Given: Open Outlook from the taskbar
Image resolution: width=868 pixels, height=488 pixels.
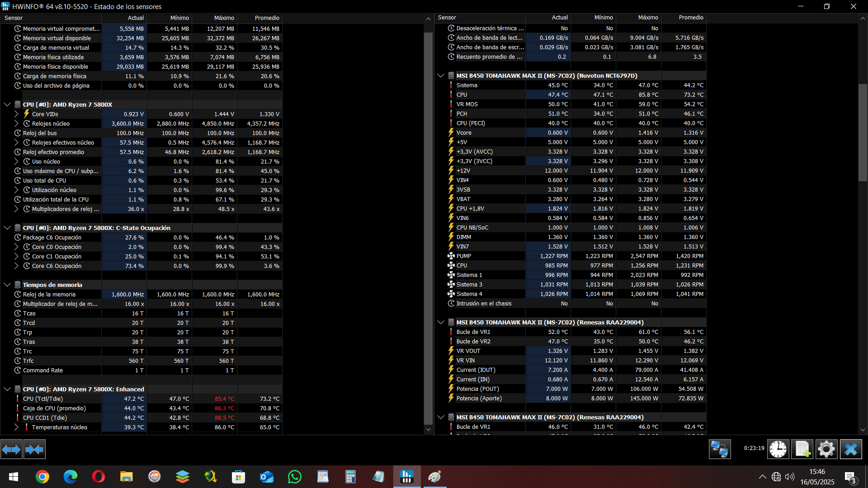Looking at the screenshot, I should pyautogui.click(x=267, y=477).
